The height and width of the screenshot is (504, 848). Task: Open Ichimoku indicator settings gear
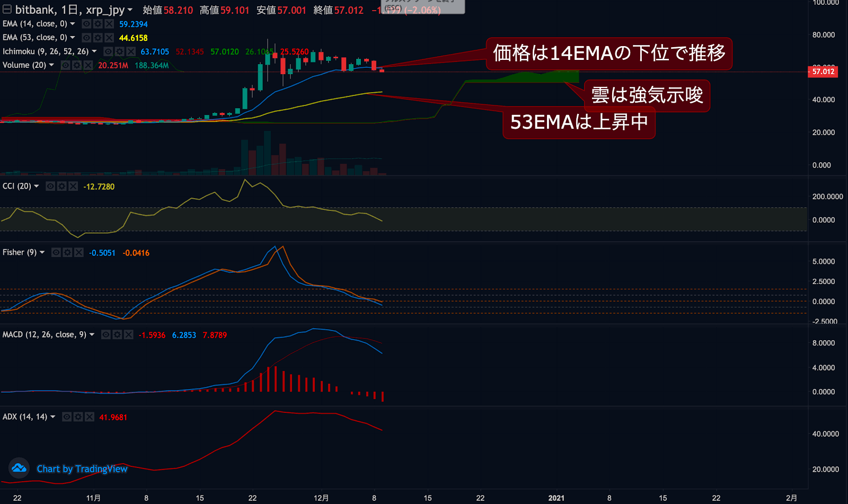tap(120, 51)
